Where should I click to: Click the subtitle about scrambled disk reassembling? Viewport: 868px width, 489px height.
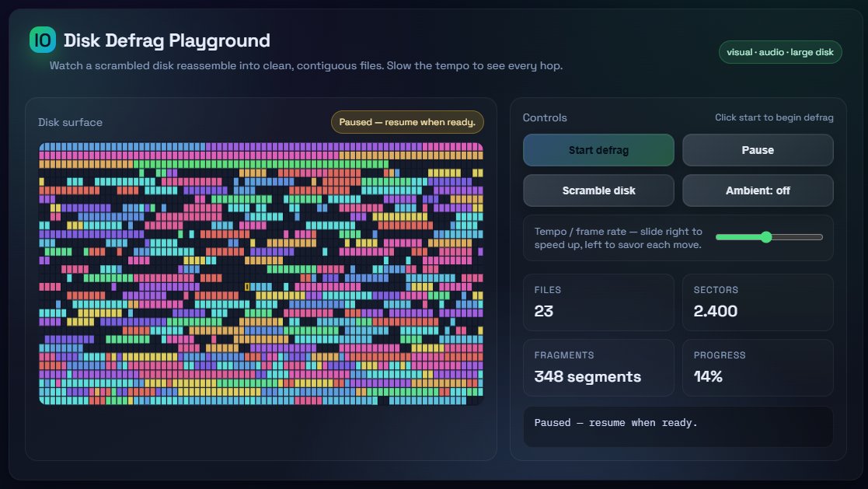[x=306, y=65]
